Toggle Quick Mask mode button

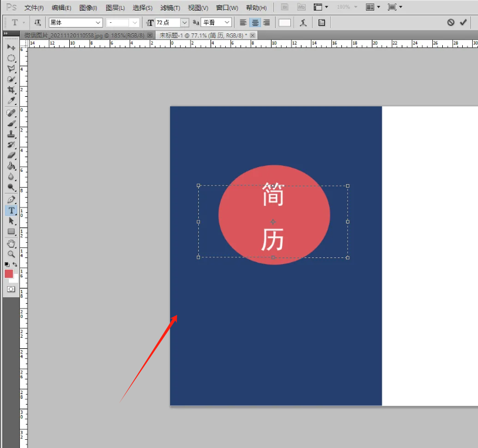coord(11,289)
